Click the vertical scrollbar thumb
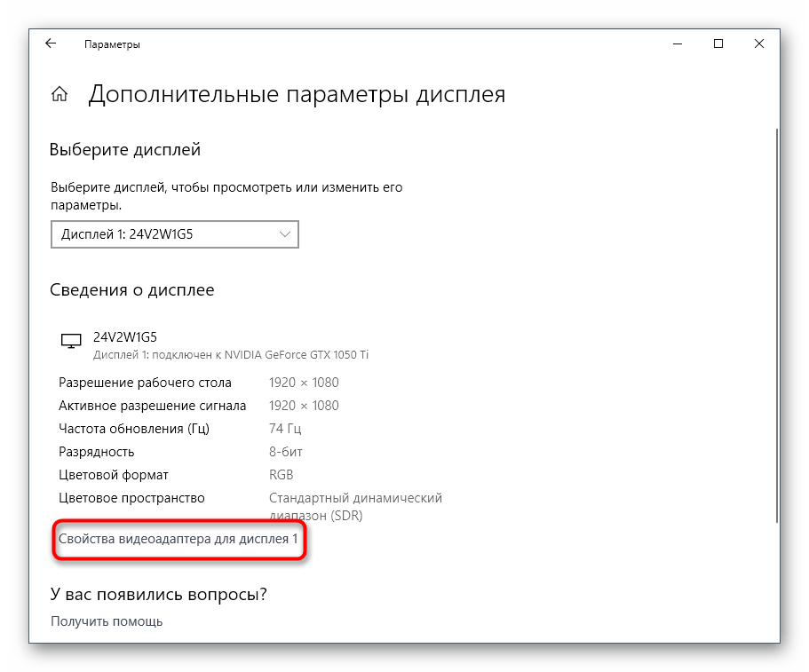Image resolution: width=809 pixels, height=672 pixels. tap(776, 326)
